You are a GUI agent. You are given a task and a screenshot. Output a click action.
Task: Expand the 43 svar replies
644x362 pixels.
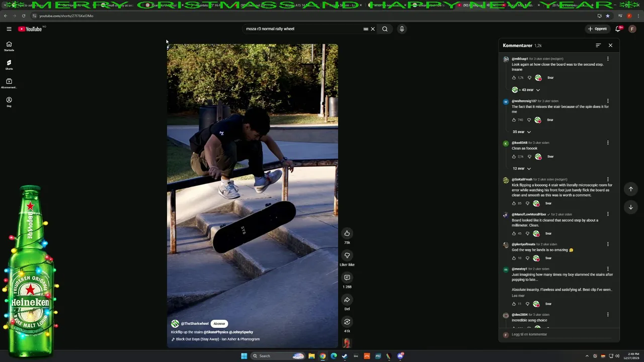(x=526, y=90)
